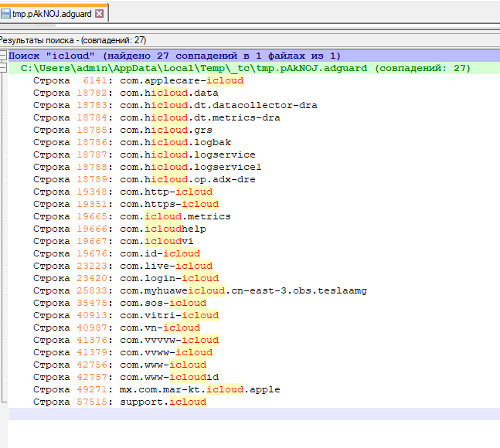Open result line 18783 com.hicloud.dt.datacollector-dra
This screenshot has width=500, height=448.
[x=175, y=106]
